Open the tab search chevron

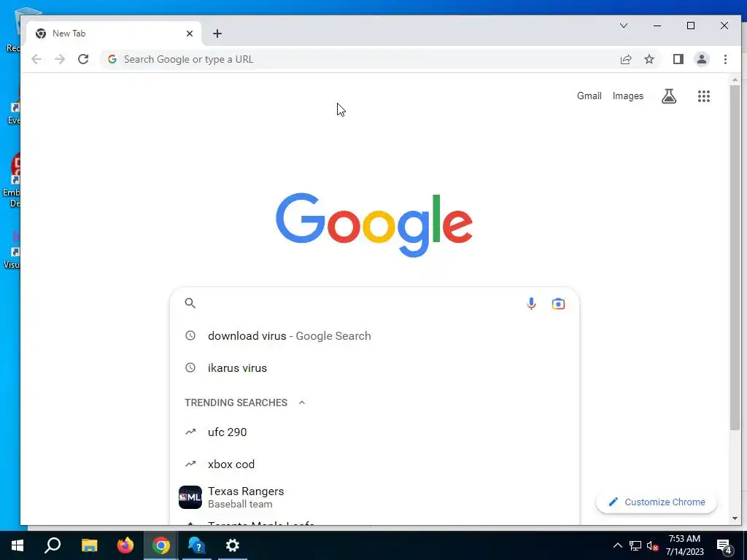pyautogui.click(x=624, y=26)
